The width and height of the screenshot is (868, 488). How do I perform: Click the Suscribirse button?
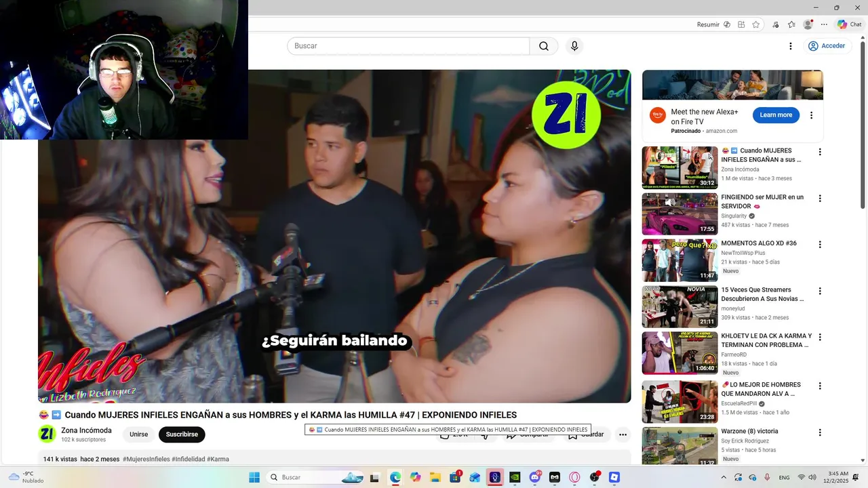182,434
